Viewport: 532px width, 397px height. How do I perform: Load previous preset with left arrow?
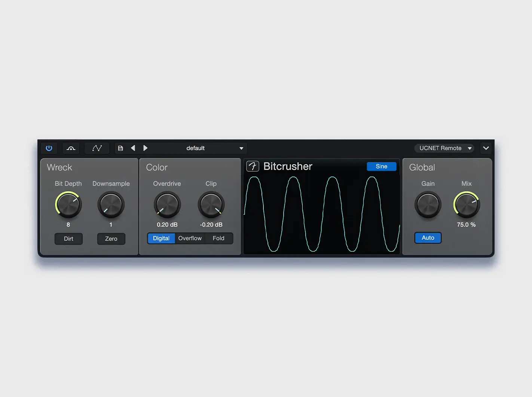(133, 148)
